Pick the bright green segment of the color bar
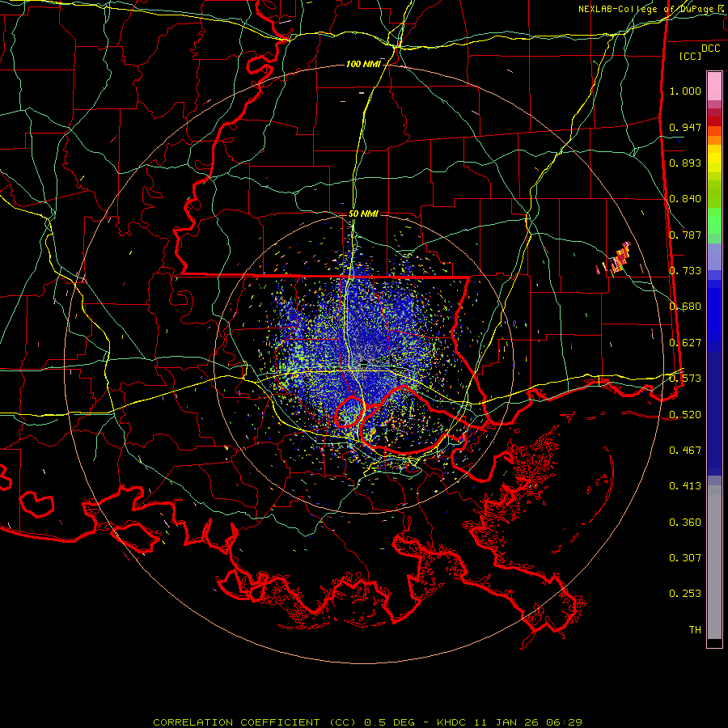The image size is (728, 728). click(x=714, y=221)
